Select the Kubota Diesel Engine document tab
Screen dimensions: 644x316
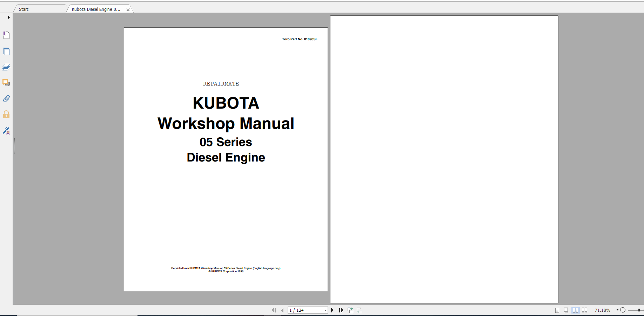96,9
